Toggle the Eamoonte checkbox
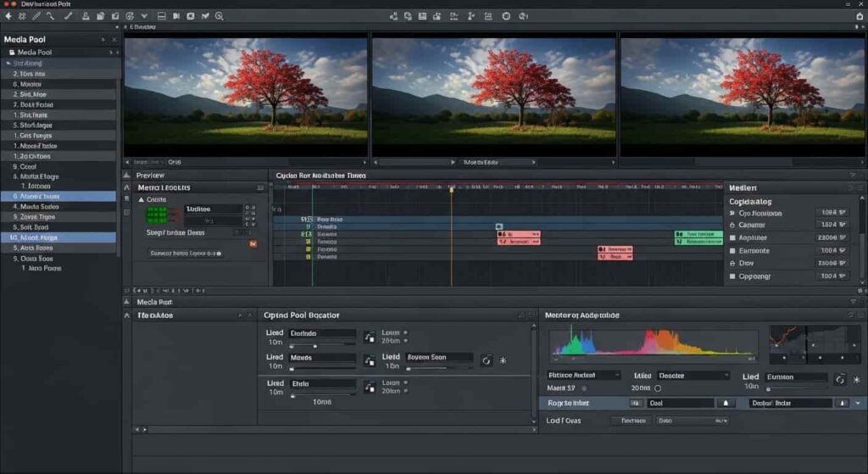868x474 pixels. [732, 251]
